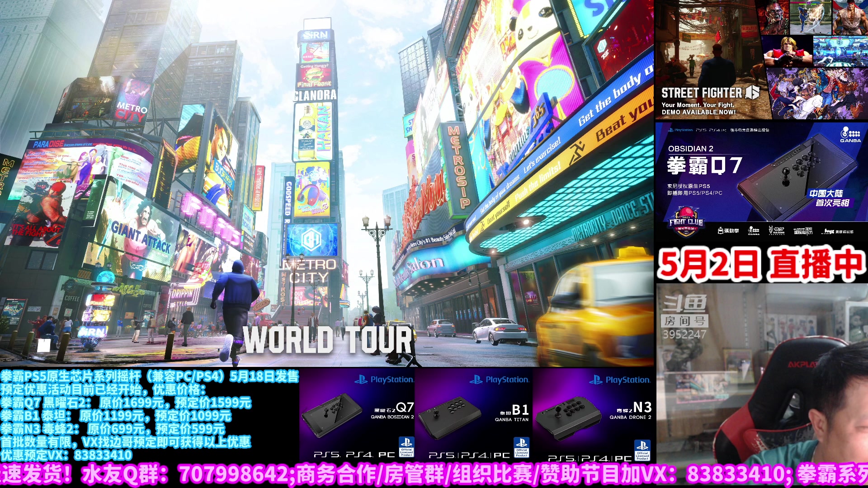
Task: Click the PlayStation logo above Q7 product
Action: click(x=384, y=380)
